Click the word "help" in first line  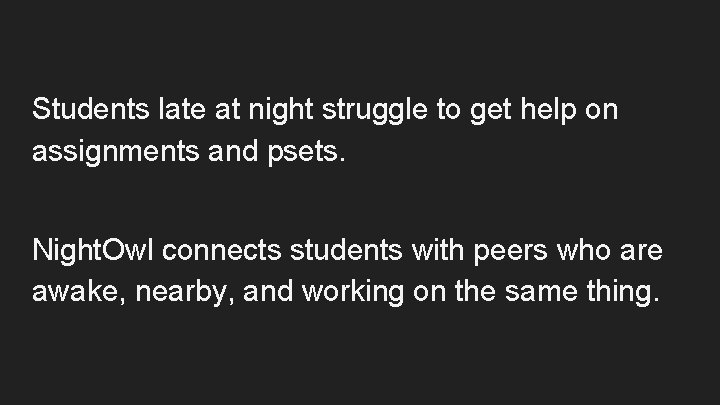(x=548, y=111)
